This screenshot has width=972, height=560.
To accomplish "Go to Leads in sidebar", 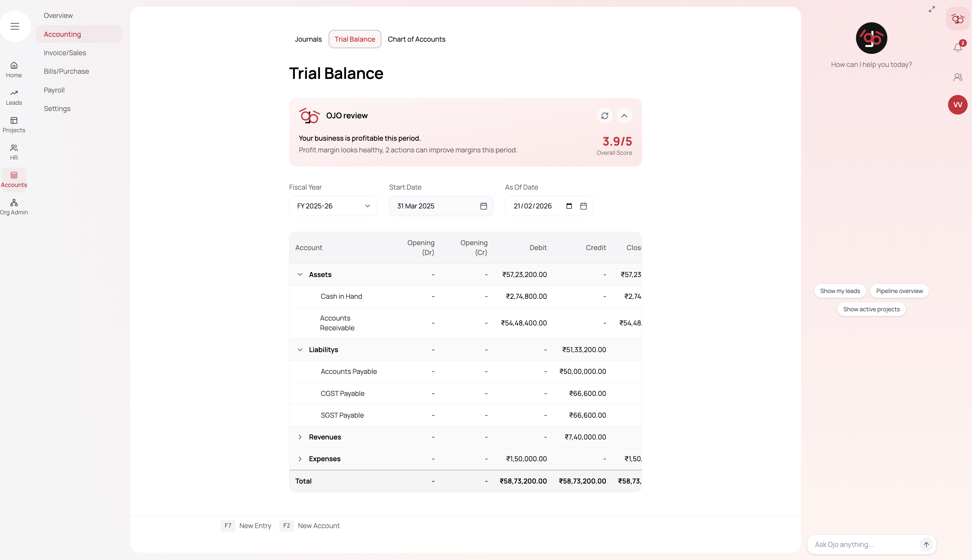I will coord(14,97).
